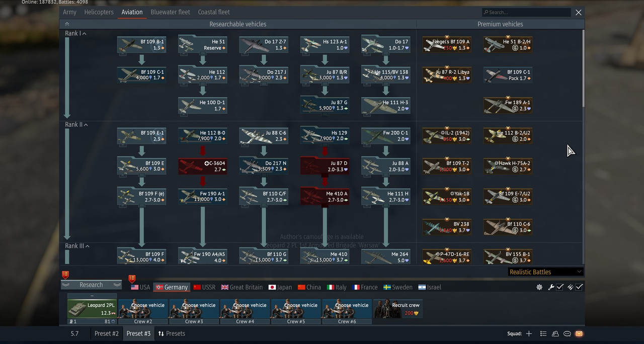Collapse all ranks with top-left chevron

(x=67, y=24)
